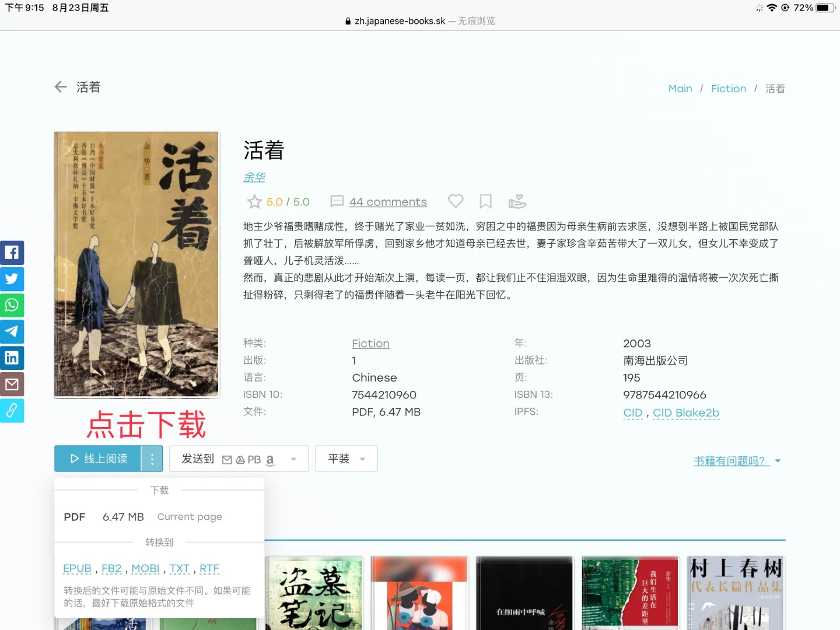The height and width of the screenshot is (630, 840).
Task: Click the donate hand icon
Action: [517, 201]
